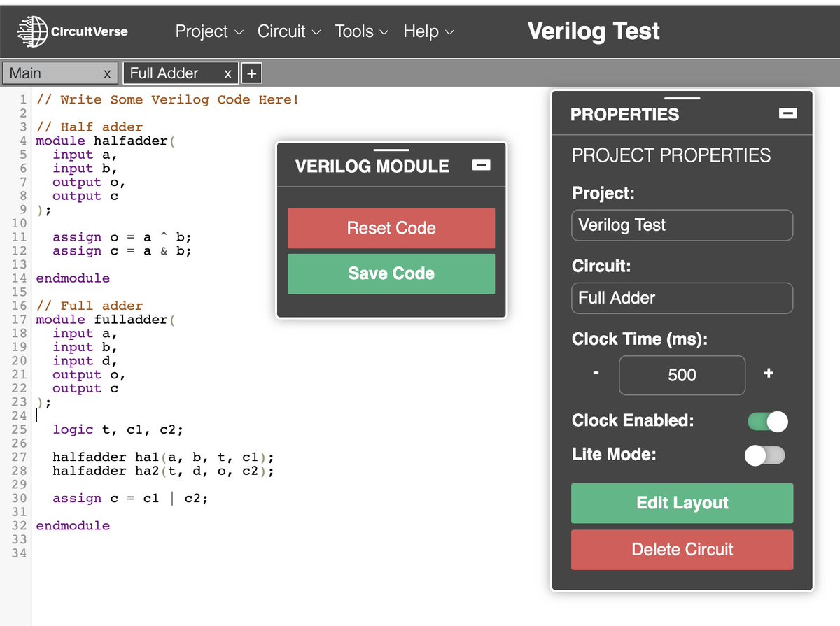This screenshot has height=626, width=840.
Task: Click the Clock Time 500 field
Action: 682,375
